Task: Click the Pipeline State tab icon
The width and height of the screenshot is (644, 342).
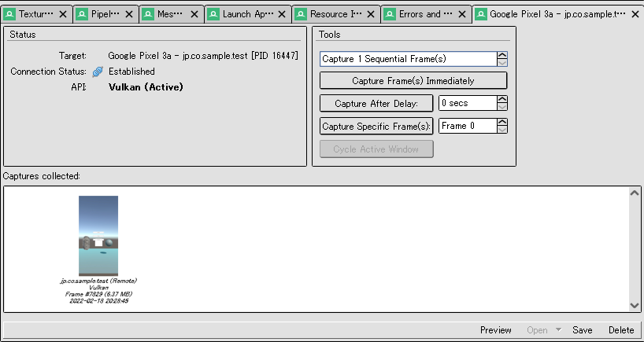Action: pos(83,14)
